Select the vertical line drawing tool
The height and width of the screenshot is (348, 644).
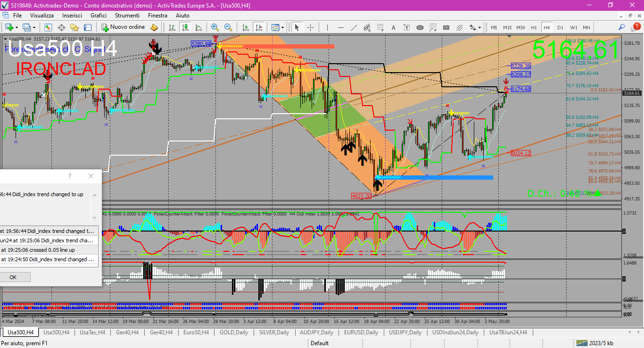pos(328,27)
